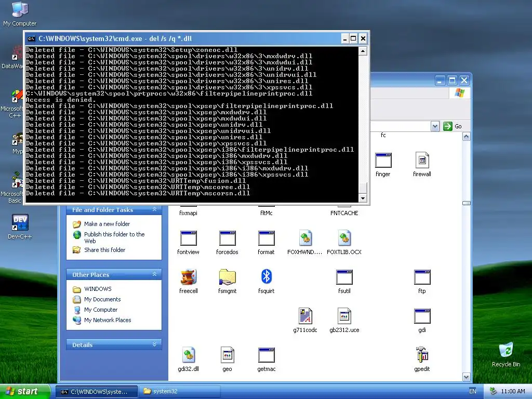Select the fontview application icon

pos(188,238)
